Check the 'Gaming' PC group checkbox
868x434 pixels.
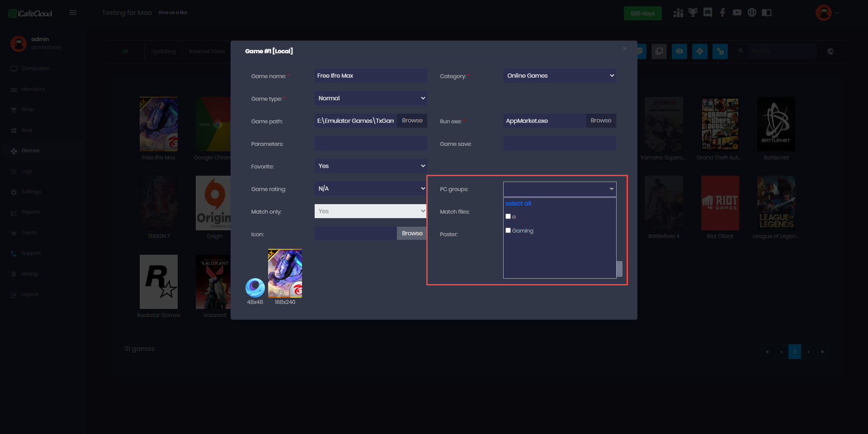[508, 230]
